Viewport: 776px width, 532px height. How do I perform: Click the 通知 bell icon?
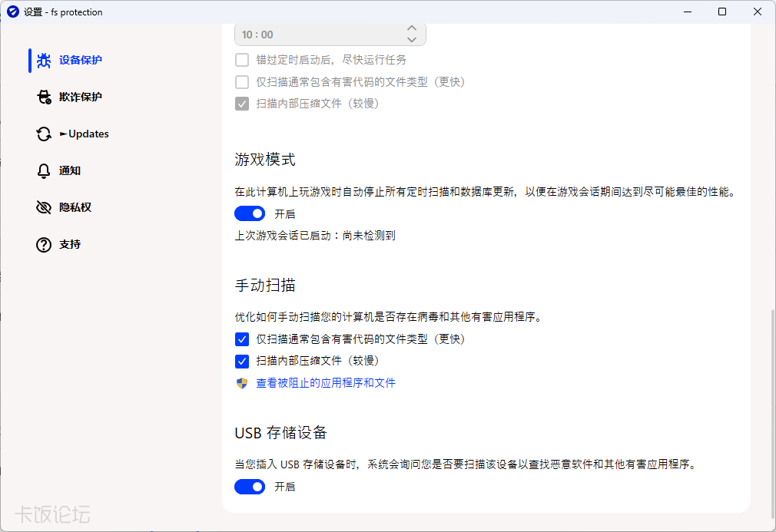[x=44, y=171]
